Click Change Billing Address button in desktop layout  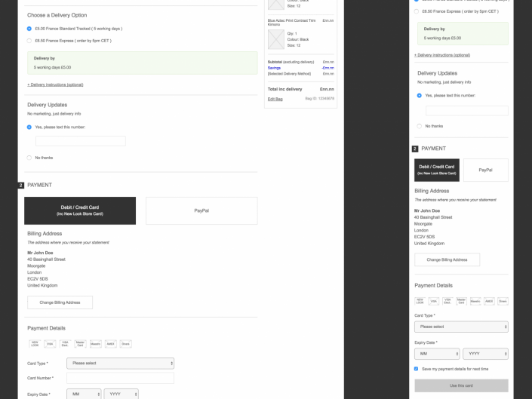60,302
